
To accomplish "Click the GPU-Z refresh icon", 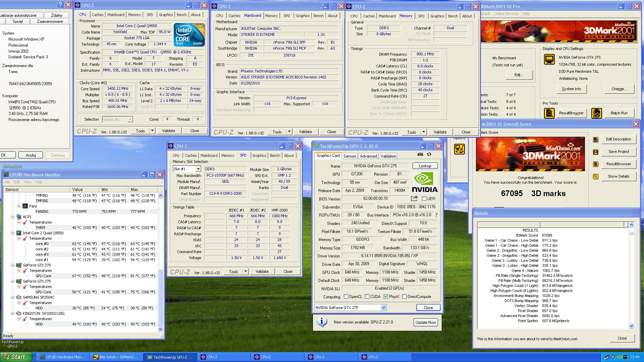I will (x=429, y=155).
